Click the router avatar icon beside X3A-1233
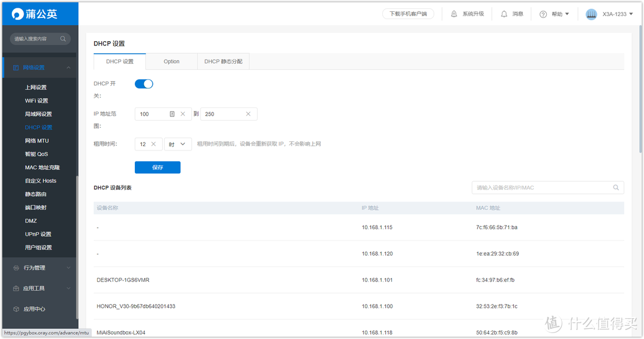Screen dimensions: 644x339 591,14
